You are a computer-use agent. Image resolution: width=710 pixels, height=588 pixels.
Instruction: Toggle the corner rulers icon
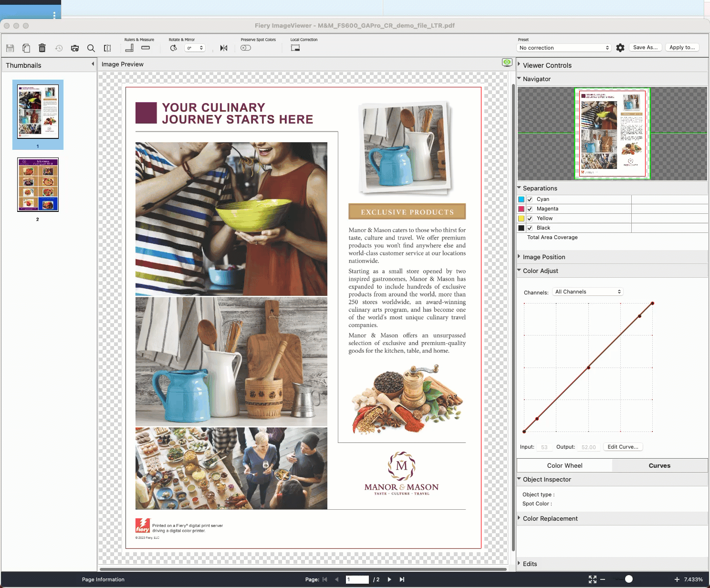(129, 48)
